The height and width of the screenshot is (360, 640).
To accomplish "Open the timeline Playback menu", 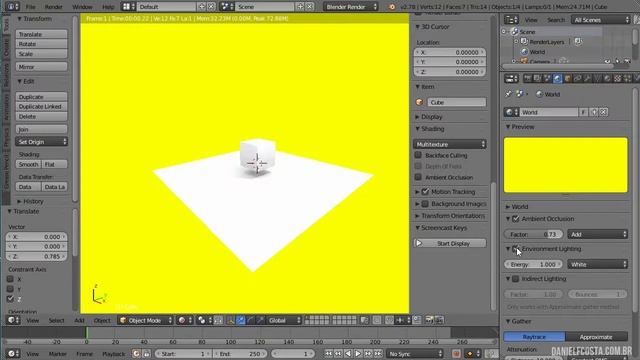I will click(113, 353).
